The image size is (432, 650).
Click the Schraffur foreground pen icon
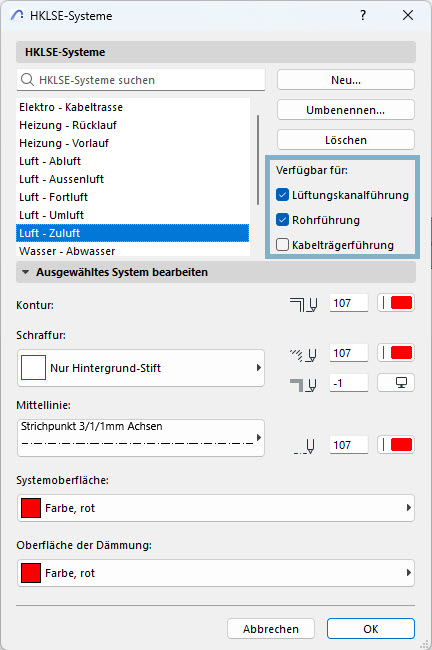click(x=304, y=355)
